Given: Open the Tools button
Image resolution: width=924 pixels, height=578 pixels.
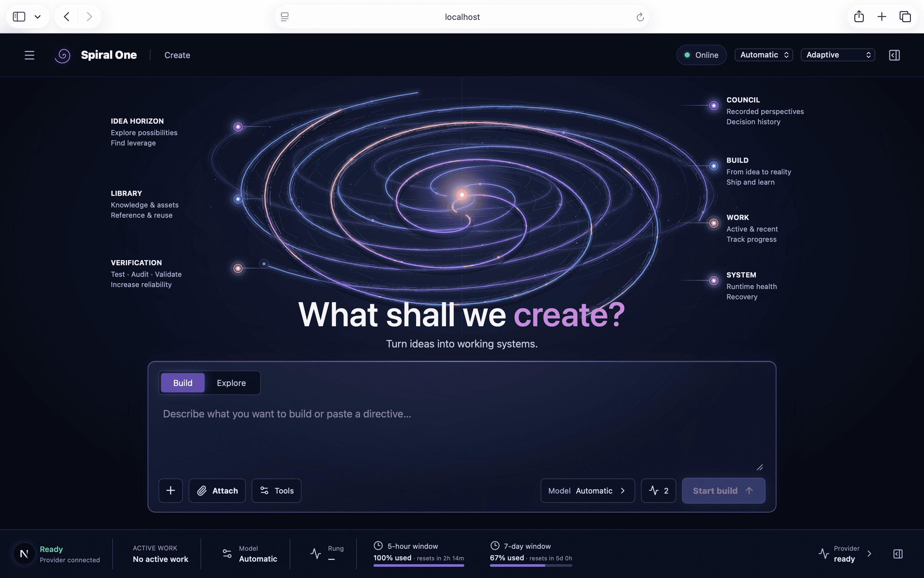Looking at the screenshot, I should coord(277,490).
